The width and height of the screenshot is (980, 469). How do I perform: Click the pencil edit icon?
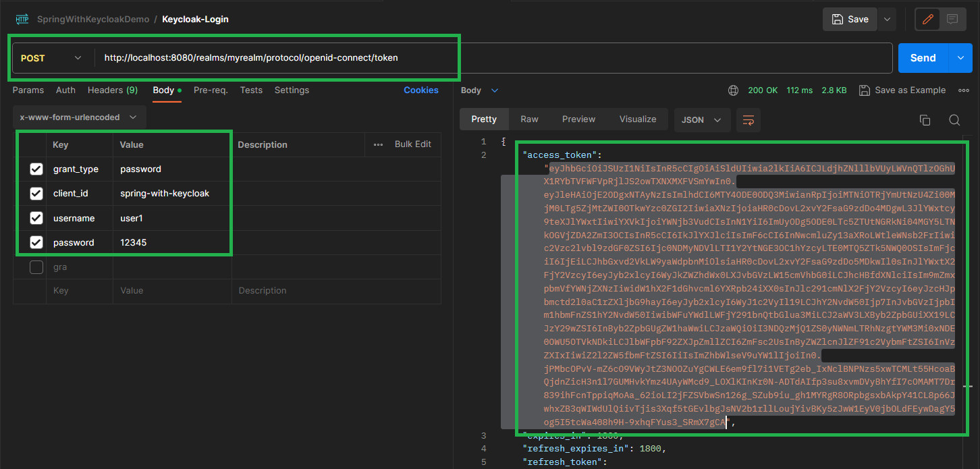927,20
